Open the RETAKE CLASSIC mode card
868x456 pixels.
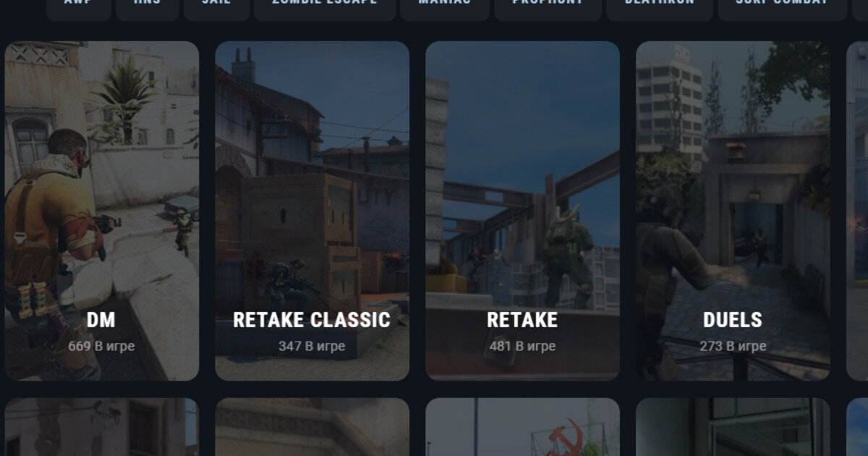click(x=312, y=211)
